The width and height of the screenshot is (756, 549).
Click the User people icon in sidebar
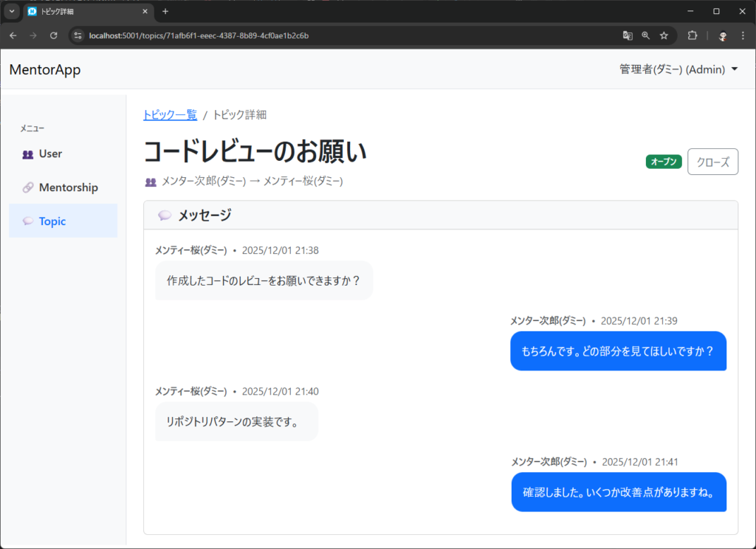coord(28,154)
